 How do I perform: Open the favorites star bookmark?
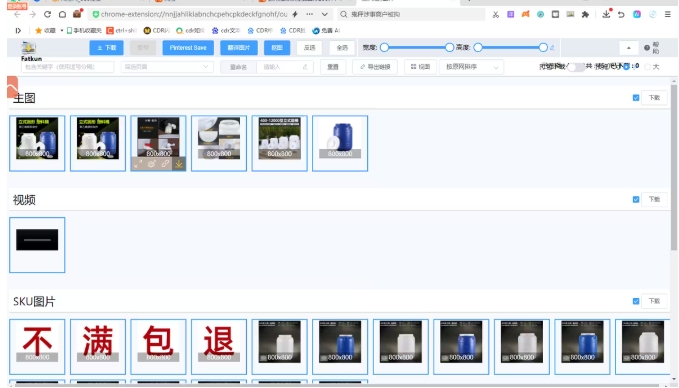pyautogui.click(x=45, y=30)
